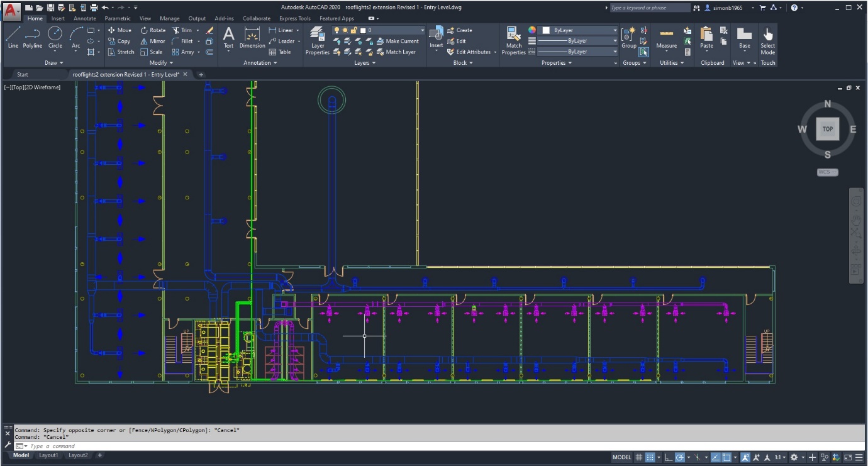Image resolution: width=868 pixels, height=466 pixels.
Task: Toggle grid display in status bar
Action: [x=638, y=457]
